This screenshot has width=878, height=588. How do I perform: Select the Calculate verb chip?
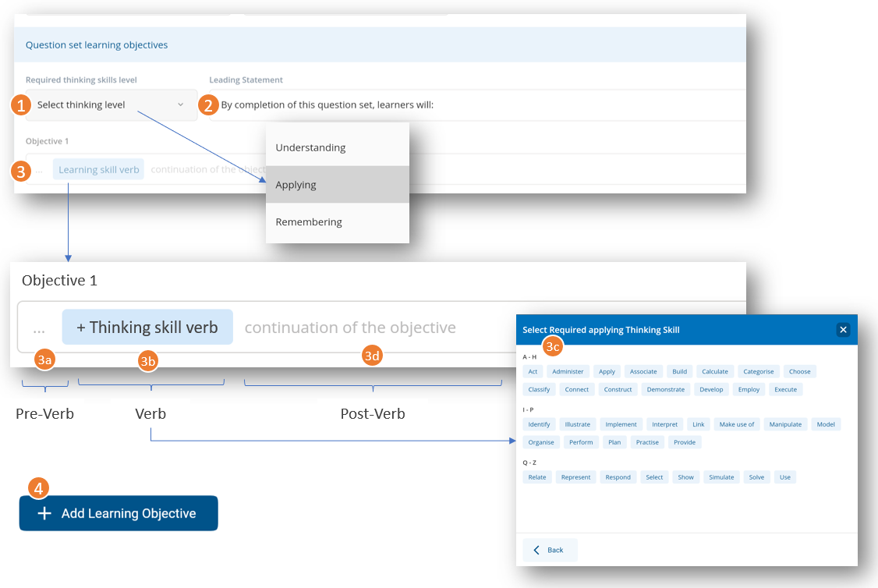coord(714,371)
